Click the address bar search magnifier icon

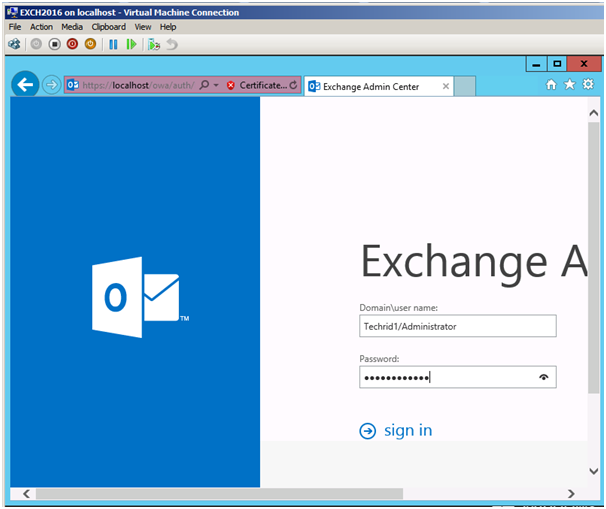point(204,85)
